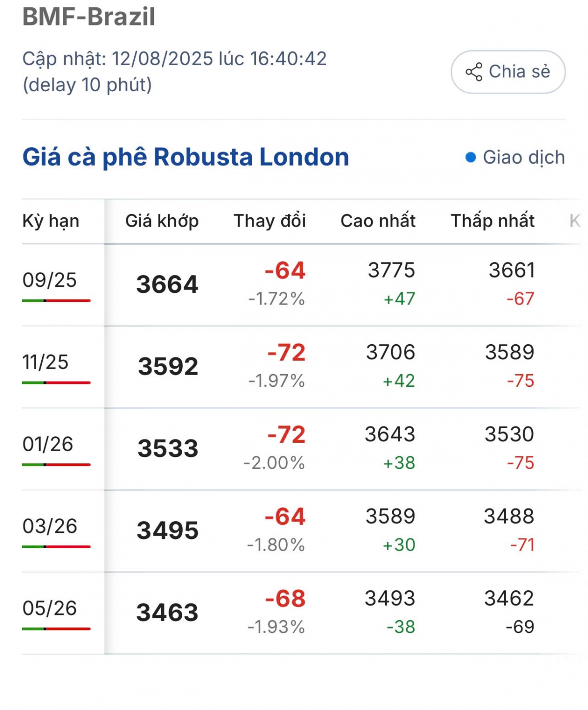Open Giá cà phê Robusta London heading
The image size is (588, 710).
(186, 157)
